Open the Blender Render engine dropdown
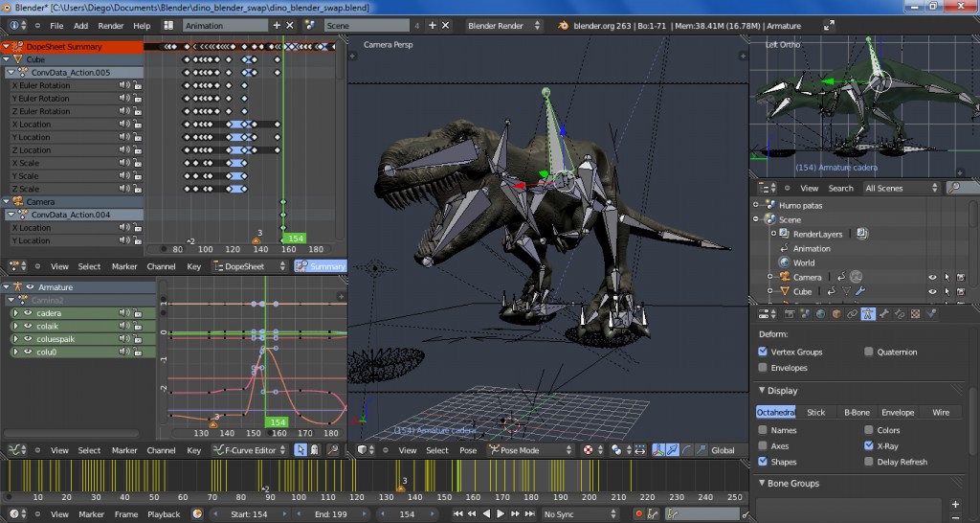This screenshot has width=980, height=523. (503, 26)
